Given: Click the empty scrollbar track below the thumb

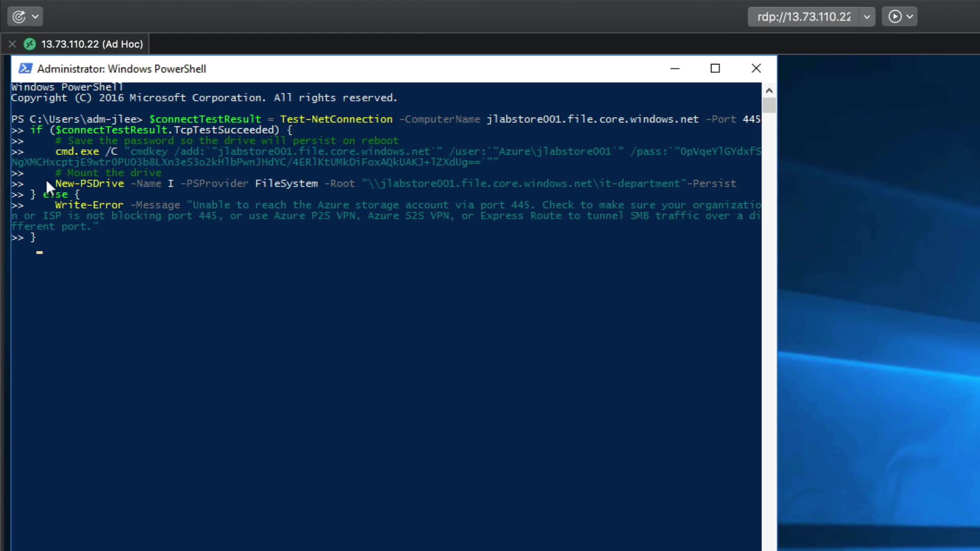Looking at the screenshot, I should pyautogui.click(x=769, y=332).
